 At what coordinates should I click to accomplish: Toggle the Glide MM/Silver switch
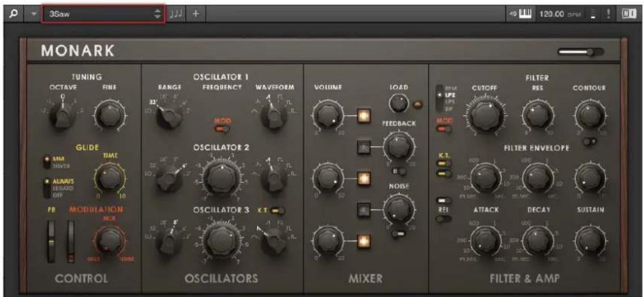[47, 162]
